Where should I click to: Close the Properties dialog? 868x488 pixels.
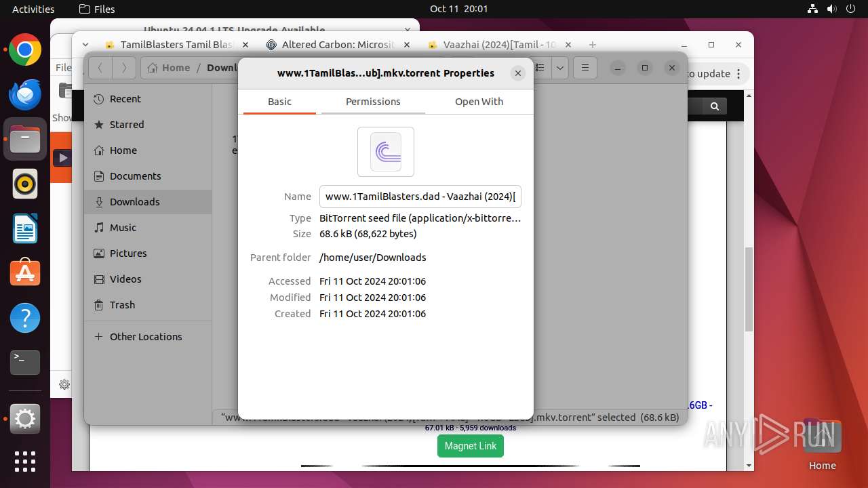click(x=518, y=73)
